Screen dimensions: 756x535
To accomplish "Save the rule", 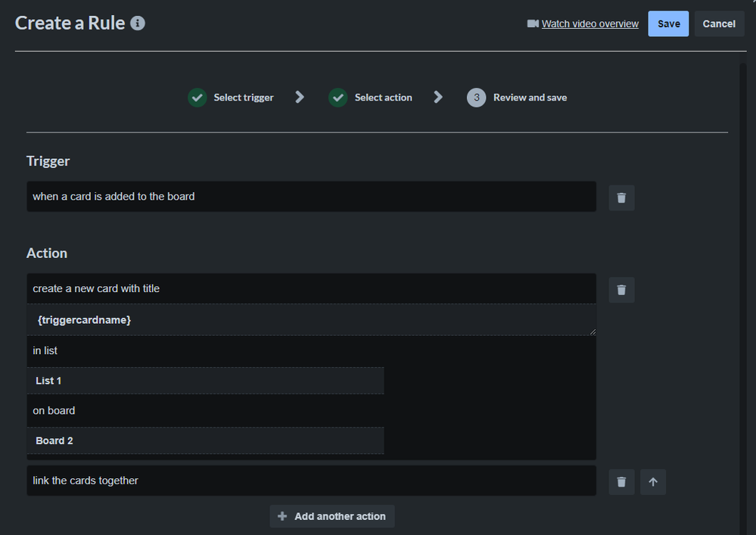I will [x=668, y=23].
